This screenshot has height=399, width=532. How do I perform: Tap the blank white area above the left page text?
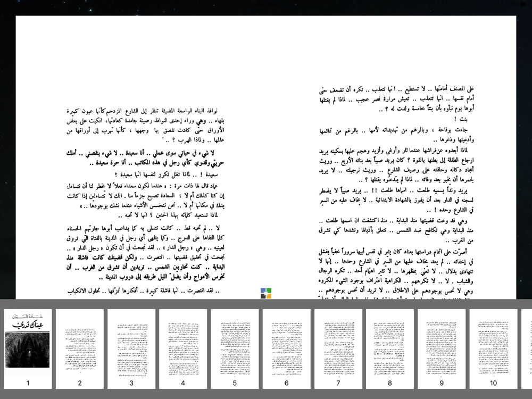coord(141,61)
